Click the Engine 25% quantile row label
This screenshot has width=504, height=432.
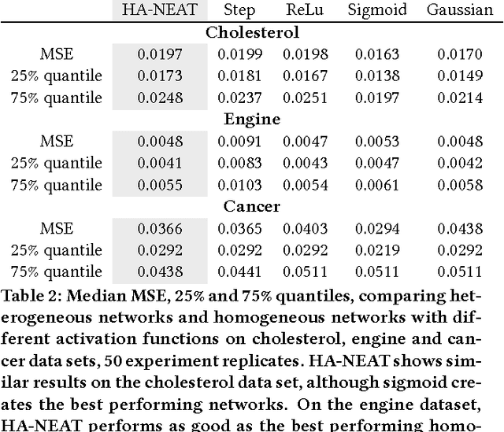coord(57,164)
